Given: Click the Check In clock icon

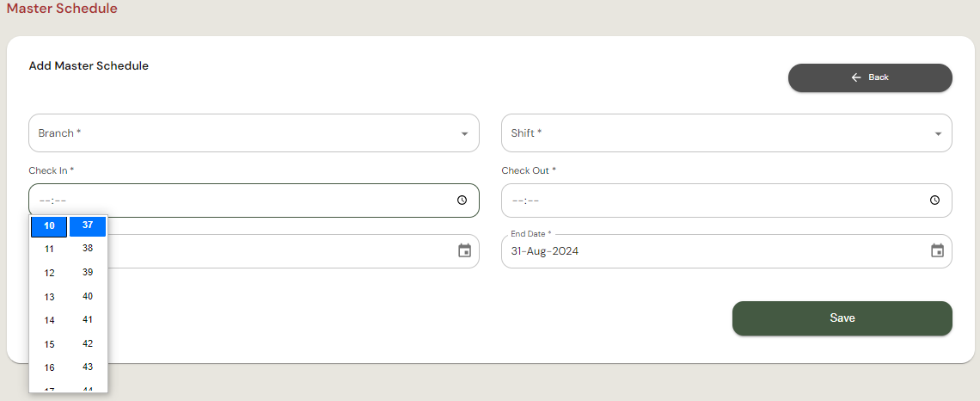Looking at the screenshot, I should [x=462, y=200].
